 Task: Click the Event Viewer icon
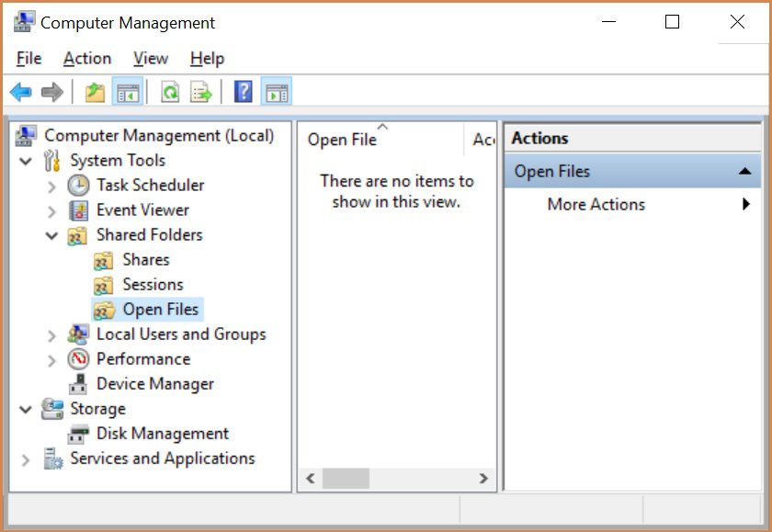click(x=79, y=210)
